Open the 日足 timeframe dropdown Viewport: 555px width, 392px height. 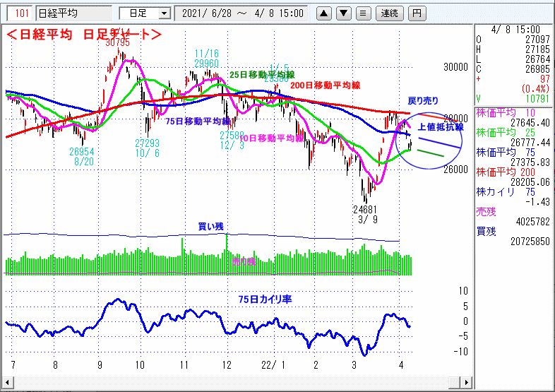coord(144,13)
